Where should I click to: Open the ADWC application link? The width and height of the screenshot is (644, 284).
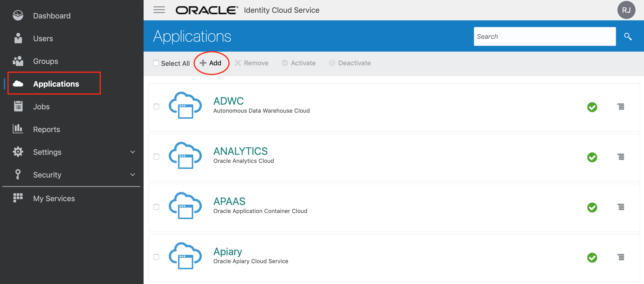coord(228,101)
